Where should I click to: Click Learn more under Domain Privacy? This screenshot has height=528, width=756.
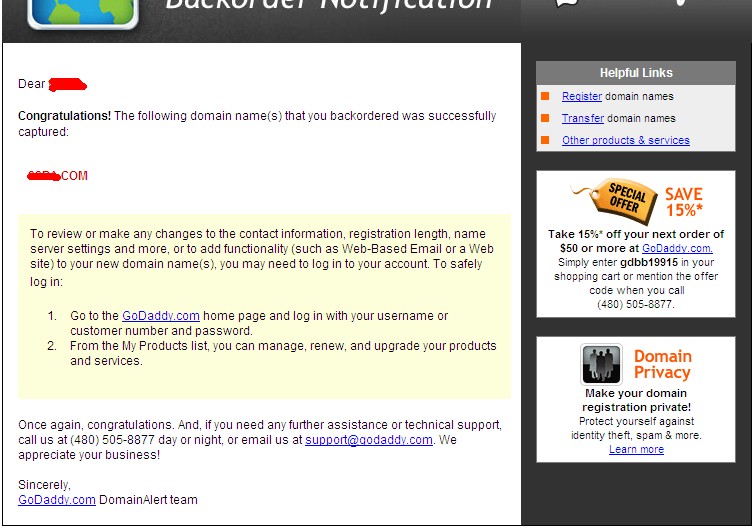point(636,449)
